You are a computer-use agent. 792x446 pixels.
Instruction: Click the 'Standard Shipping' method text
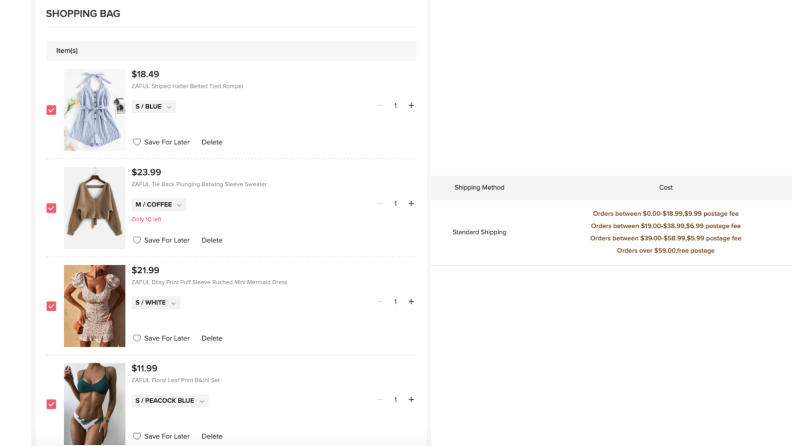479,232
